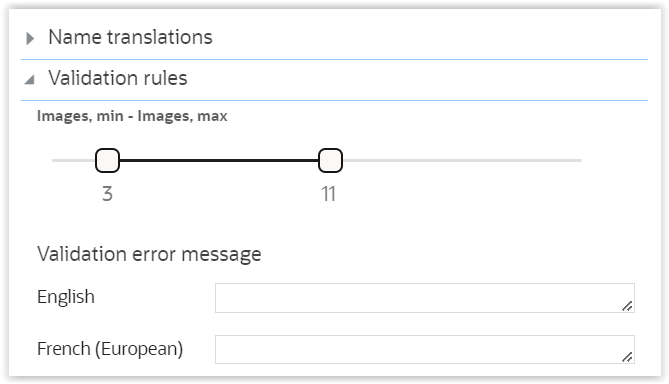Click the slider track left of 3
Screen dimensions: 669x384
coord(73,160)
